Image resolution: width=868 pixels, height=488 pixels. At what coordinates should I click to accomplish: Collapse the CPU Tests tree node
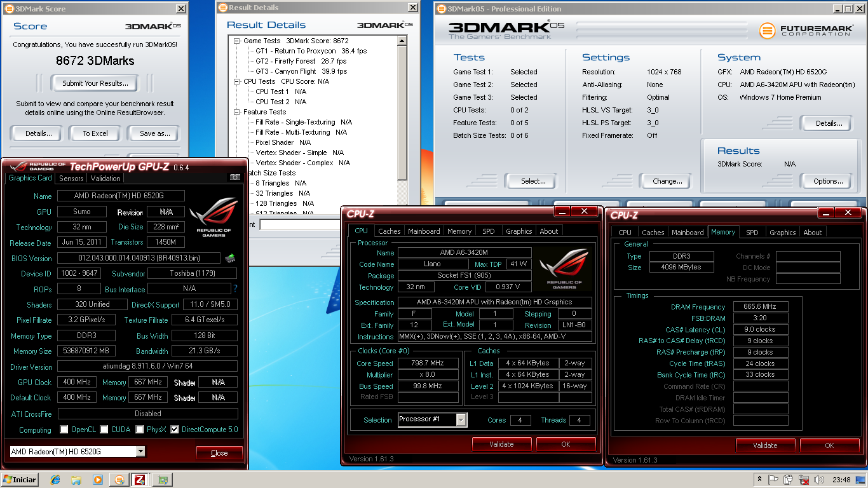point(236,81)
